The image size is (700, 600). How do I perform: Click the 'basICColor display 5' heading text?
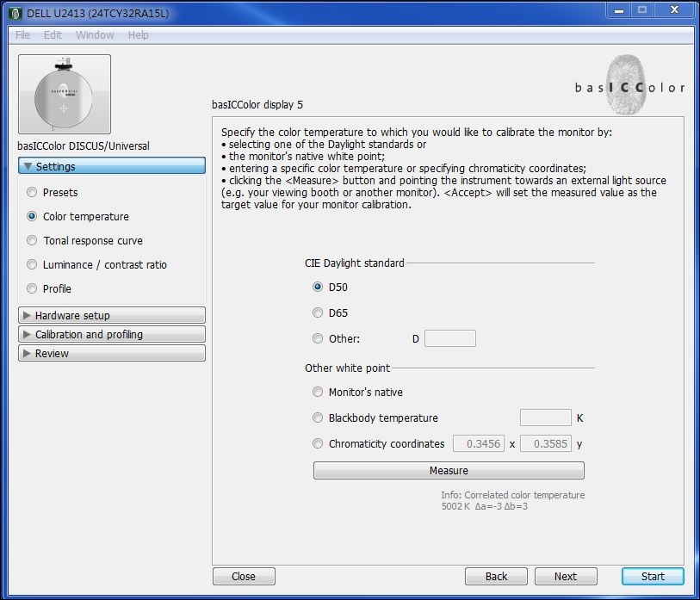coord(257,105)
